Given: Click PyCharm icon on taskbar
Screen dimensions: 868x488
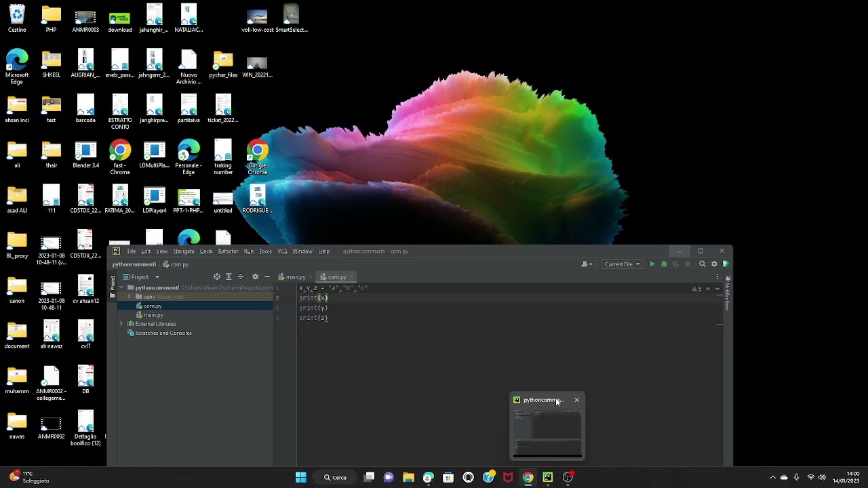Looking at the screenshot, I should (548, 477).
